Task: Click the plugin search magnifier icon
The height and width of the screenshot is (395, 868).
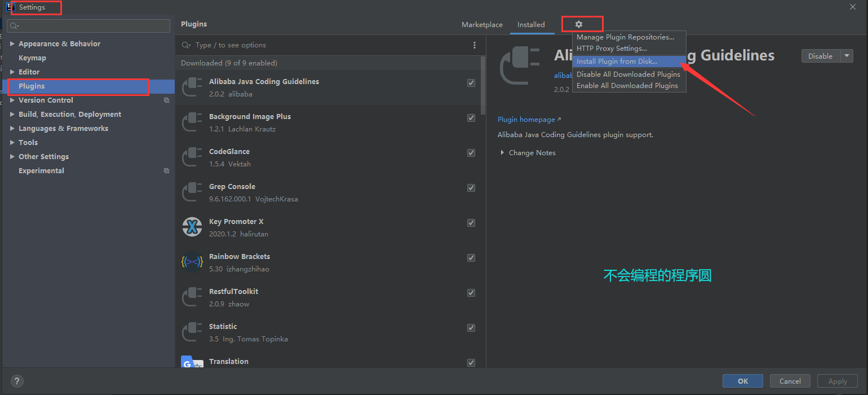Action: (187, 45)
